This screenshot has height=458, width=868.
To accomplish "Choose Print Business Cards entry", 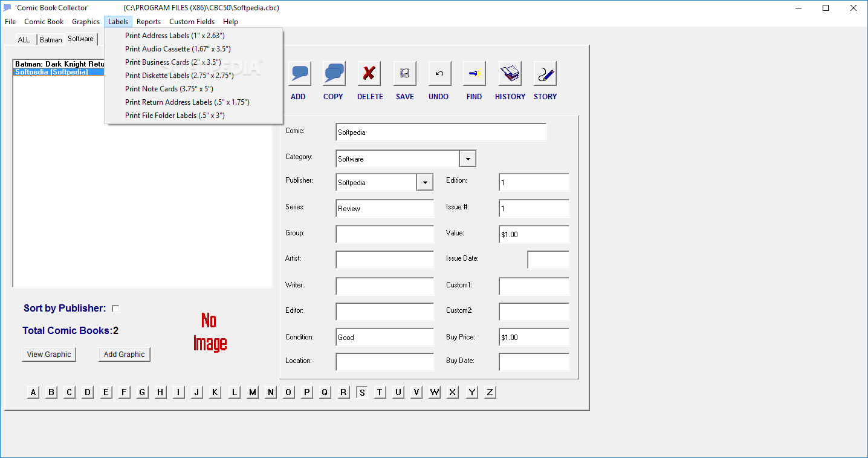I will 193,62.
